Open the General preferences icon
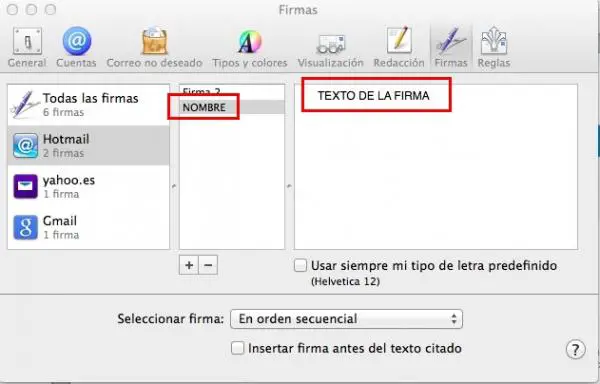This screenshot has height=384, width=600. pyautogui.click(x=27, y=41)
